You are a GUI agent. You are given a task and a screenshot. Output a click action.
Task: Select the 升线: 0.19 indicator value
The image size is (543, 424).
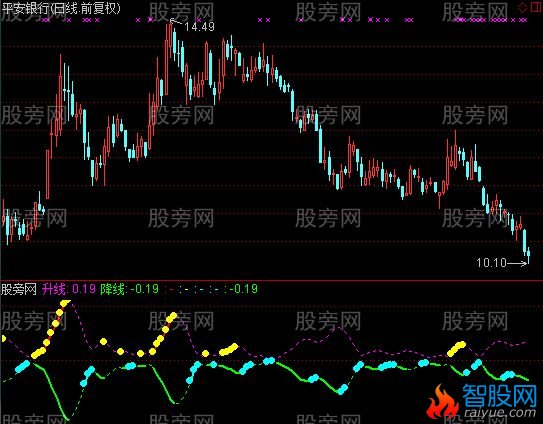69,289
